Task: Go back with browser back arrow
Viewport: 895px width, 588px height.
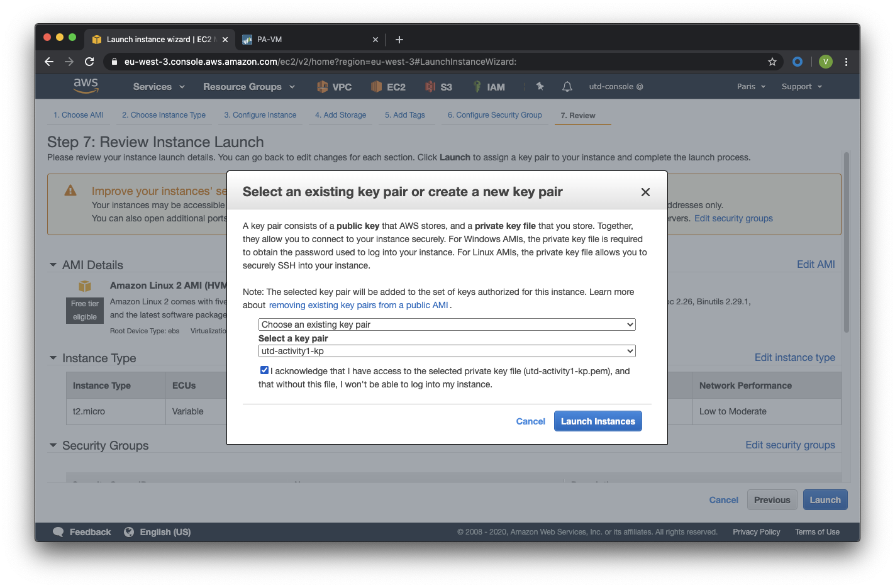Action: [x=49, y=62]
